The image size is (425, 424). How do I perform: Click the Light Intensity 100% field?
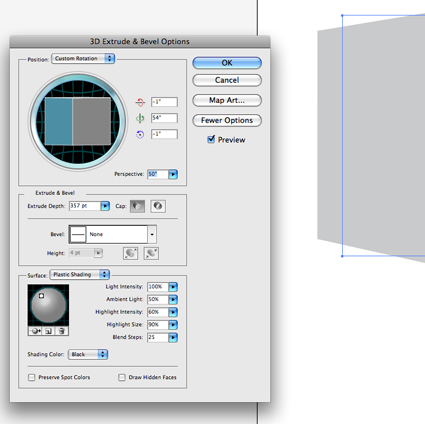point(158,287)
